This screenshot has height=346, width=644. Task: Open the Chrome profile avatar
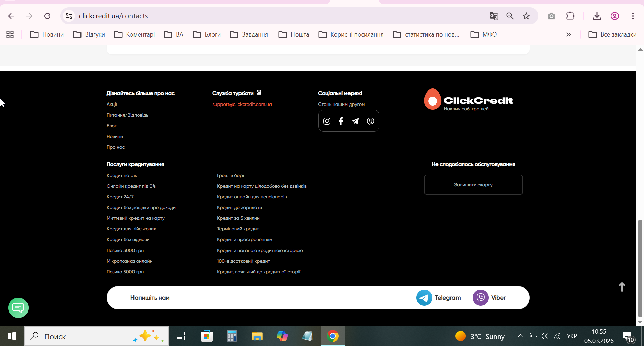click(x=615, y=16)
